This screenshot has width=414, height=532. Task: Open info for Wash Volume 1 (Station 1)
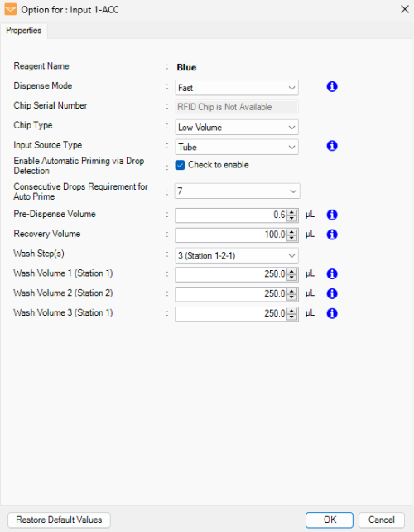(332, 273)
